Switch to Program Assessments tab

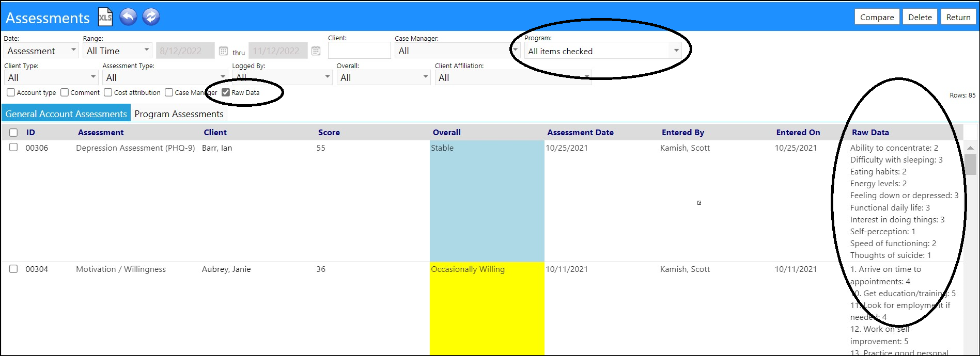coord(179,114)
